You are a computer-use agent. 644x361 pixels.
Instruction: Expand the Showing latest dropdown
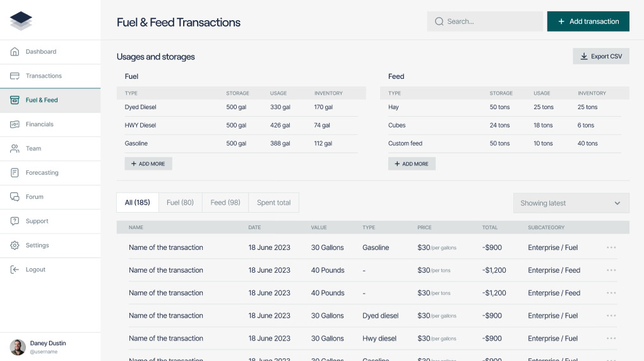[571, 203]
